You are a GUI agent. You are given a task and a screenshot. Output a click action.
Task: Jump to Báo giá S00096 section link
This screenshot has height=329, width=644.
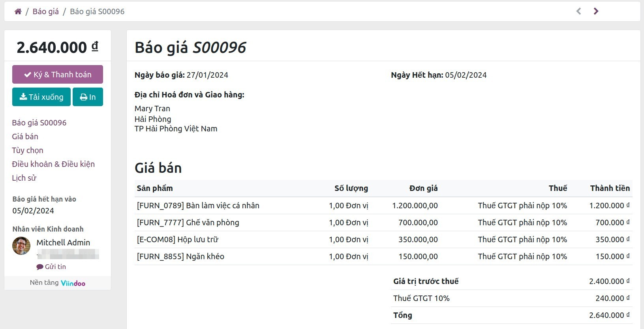pyautogui.click(x=39, y=123)
